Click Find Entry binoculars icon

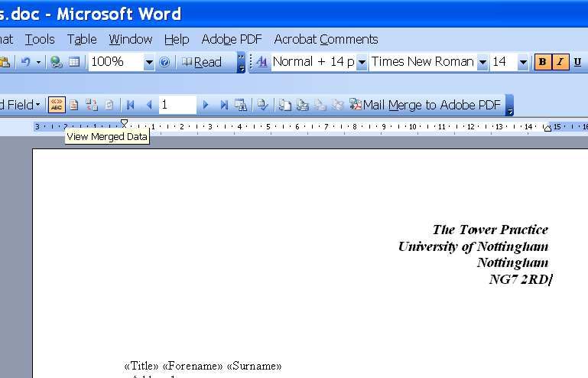coord(240,105)
